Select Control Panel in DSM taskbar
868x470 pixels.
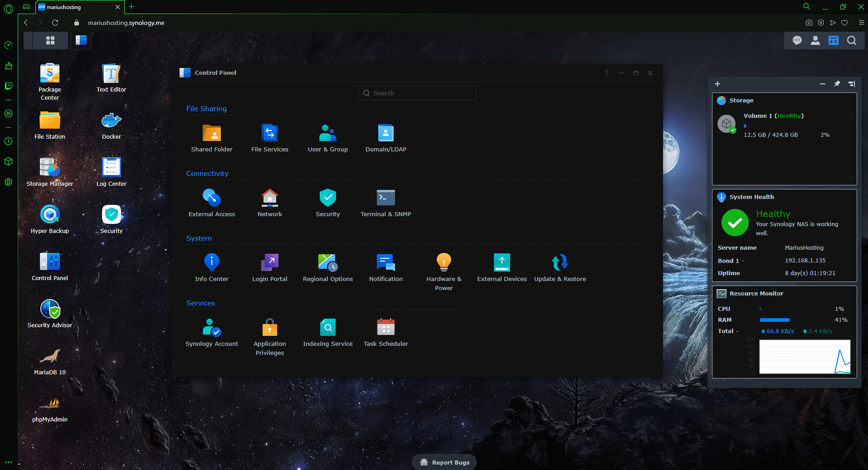click(81, 40)
